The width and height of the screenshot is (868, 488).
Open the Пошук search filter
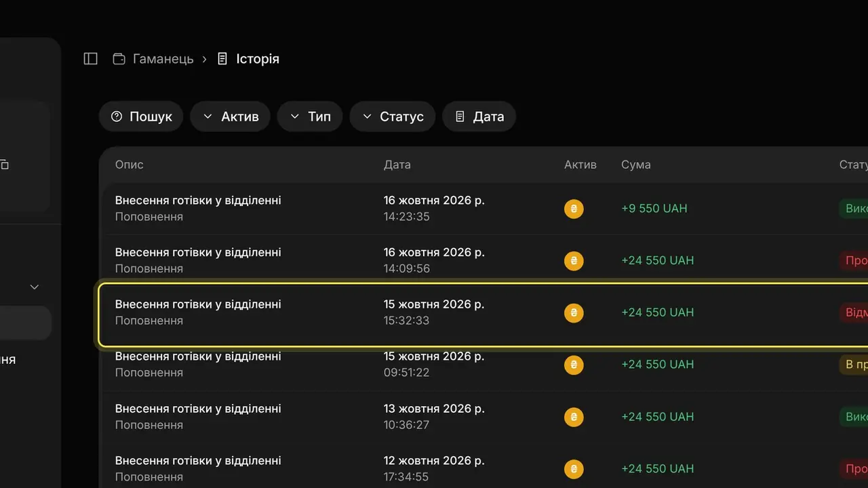pyautogui.click(x=141, y=117)
